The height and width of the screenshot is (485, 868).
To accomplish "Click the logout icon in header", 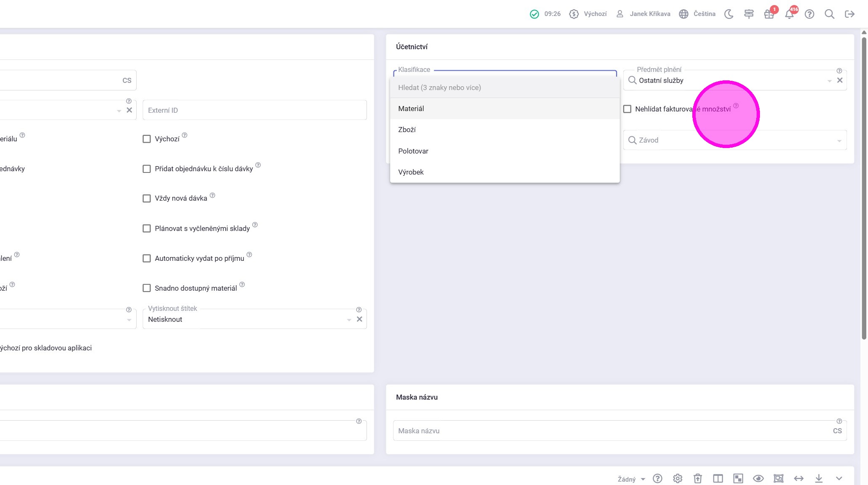I will click(x=850, y=14).
